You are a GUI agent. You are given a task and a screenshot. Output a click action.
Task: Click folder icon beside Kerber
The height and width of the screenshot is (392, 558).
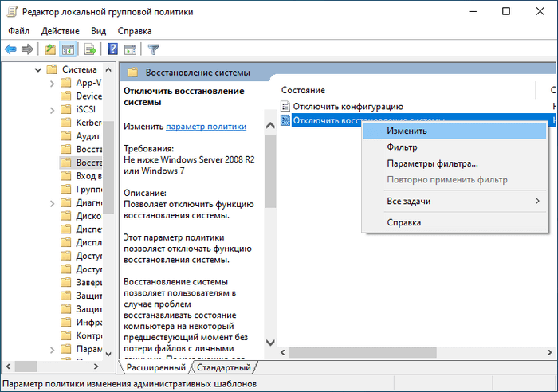point(66,123)
